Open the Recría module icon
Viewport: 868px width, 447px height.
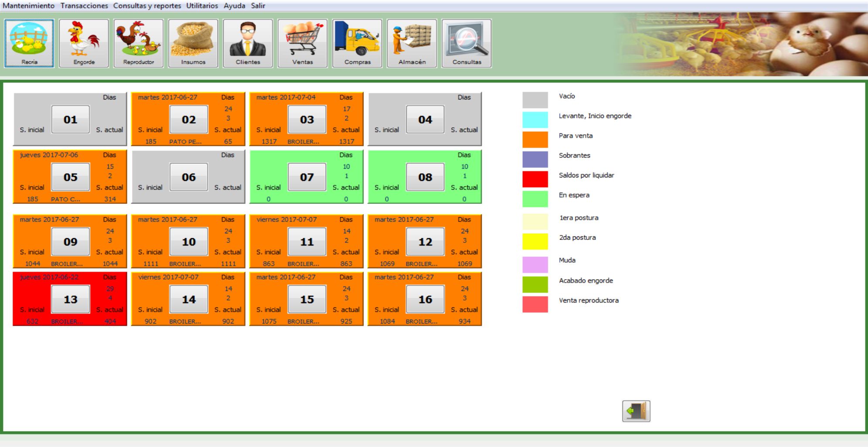(29, 43)
